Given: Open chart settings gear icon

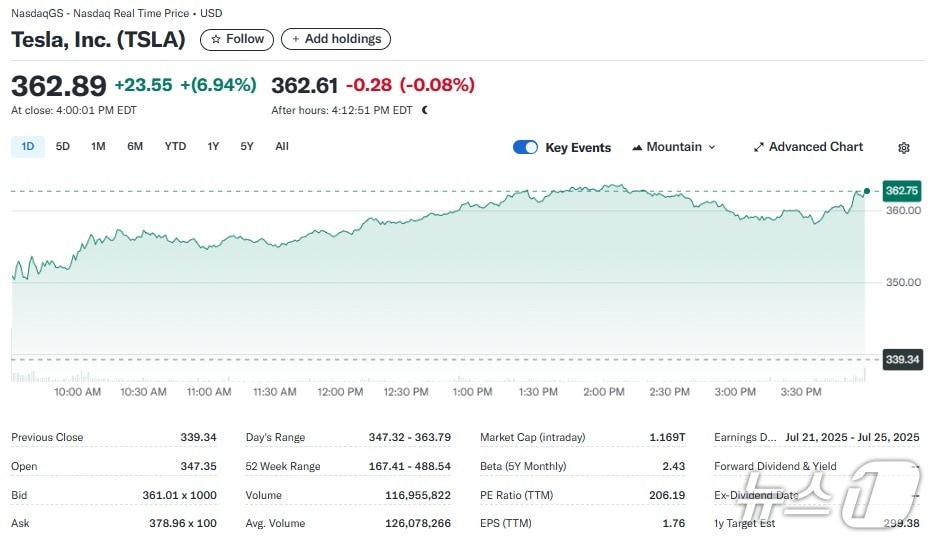Looking at the screenshot, I should tap(903, 148).
